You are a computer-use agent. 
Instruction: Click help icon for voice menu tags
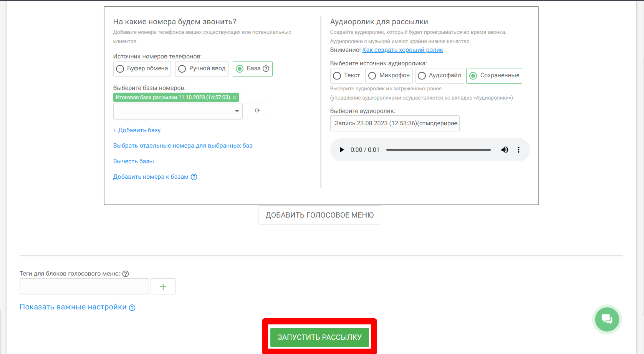point(126,274)
